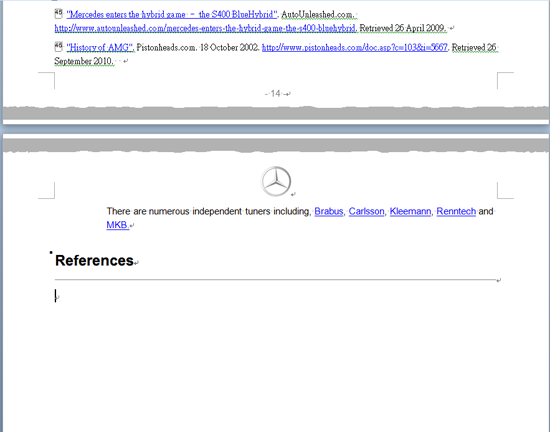Follow the "History of AMG" hyperlink

(x=100, y=47)
